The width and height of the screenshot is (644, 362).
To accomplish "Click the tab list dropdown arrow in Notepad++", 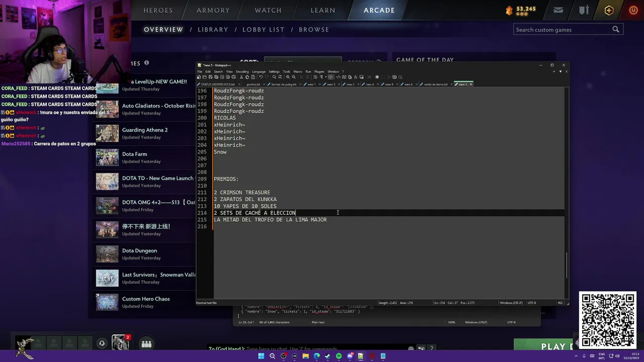I will [x=560, y=71].
